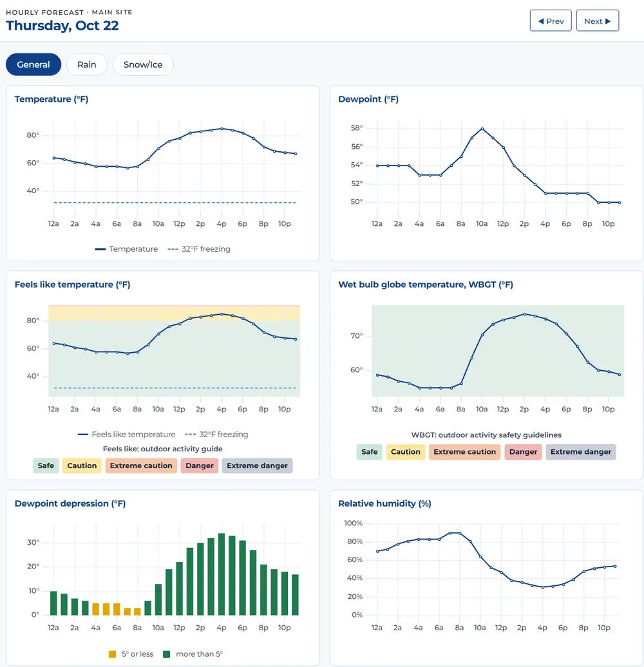This screenshot has height=667, width=644.
Task: Click the 4p peak point on Temperature chart
Action: coord(222,129)
